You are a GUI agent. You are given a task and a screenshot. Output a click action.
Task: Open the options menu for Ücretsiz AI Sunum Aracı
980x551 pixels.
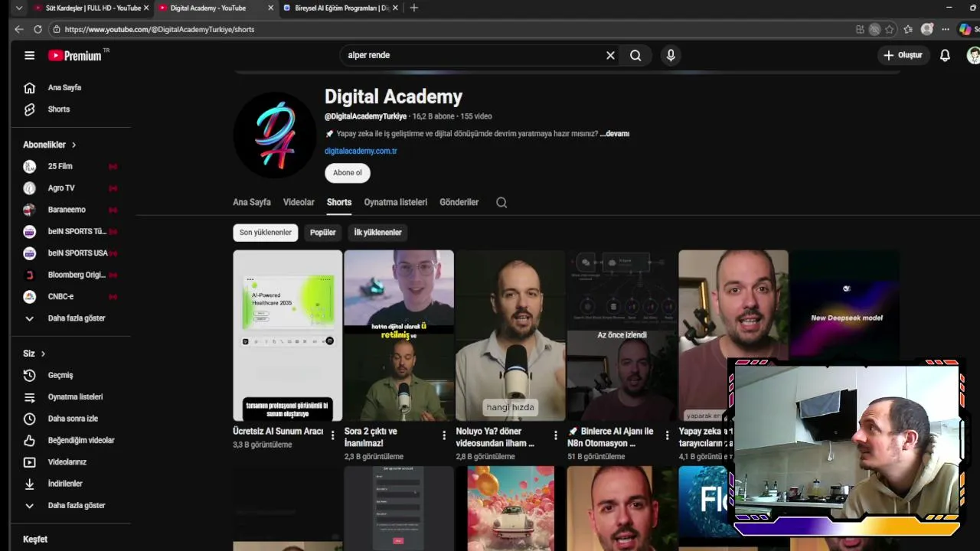click(x=332, y=435)
